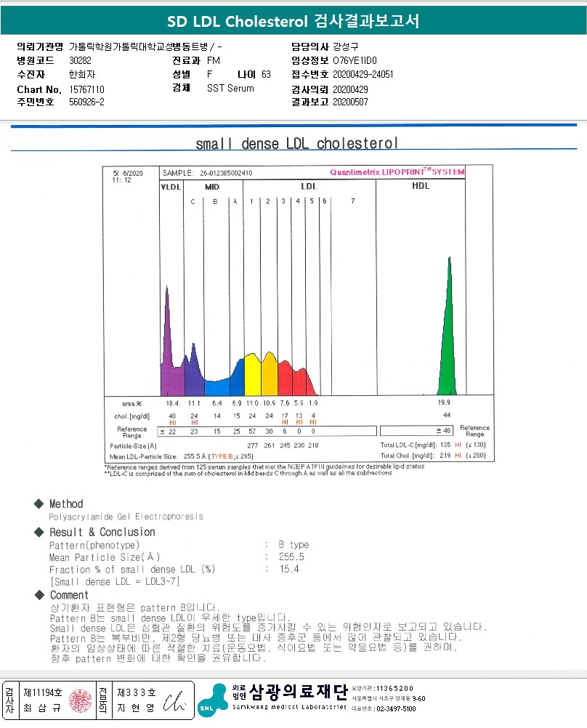Click the red LDL band in the chart
The height and width of the screenshot is (728, 587).
(x=297, y=379)
